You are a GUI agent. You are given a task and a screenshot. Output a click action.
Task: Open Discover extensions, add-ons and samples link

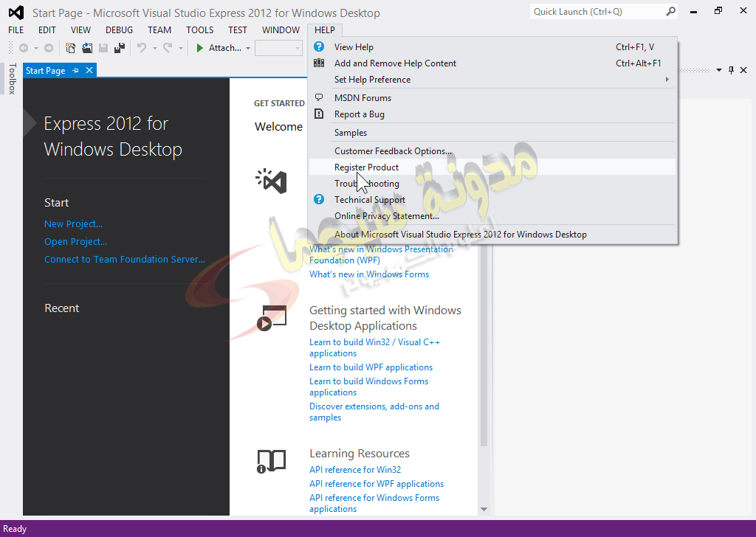click(x=374, y=412)
